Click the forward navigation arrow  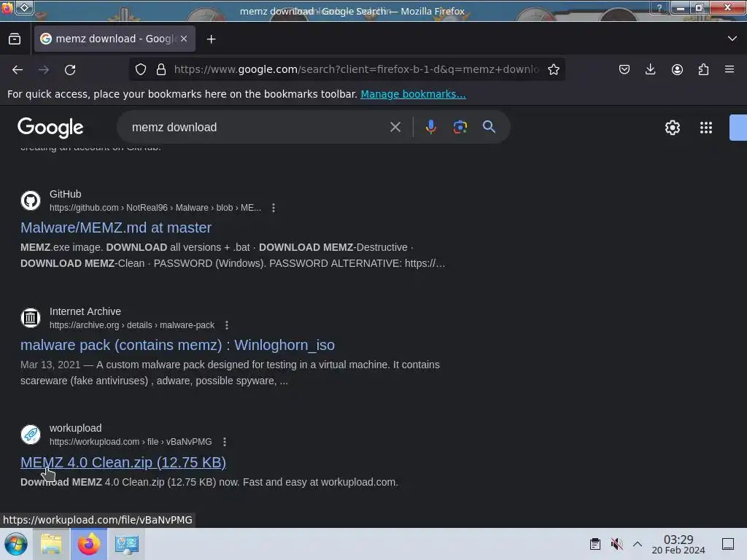pyautogui.click(x=44, y=69)
